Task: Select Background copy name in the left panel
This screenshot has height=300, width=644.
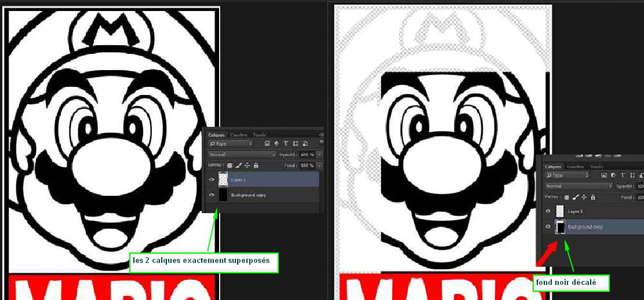Action: (249, 195)
